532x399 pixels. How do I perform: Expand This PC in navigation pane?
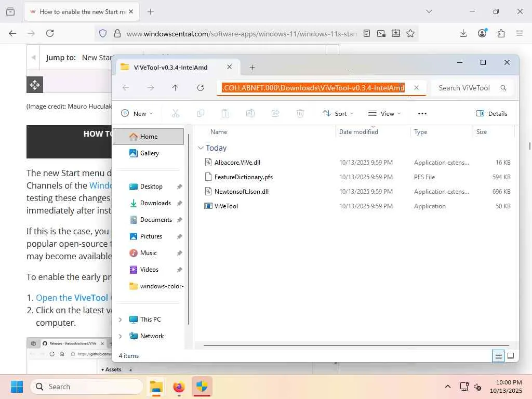tap(120, 320)
